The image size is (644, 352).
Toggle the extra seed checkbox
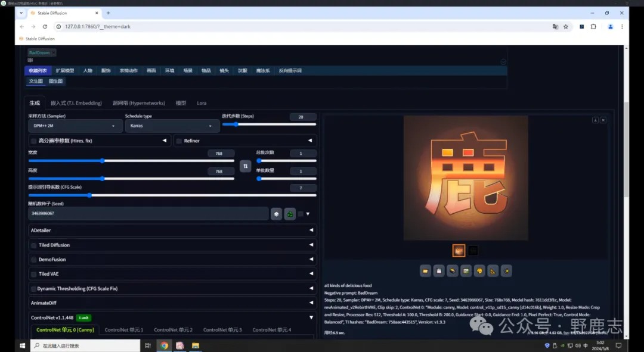[301, 214]
